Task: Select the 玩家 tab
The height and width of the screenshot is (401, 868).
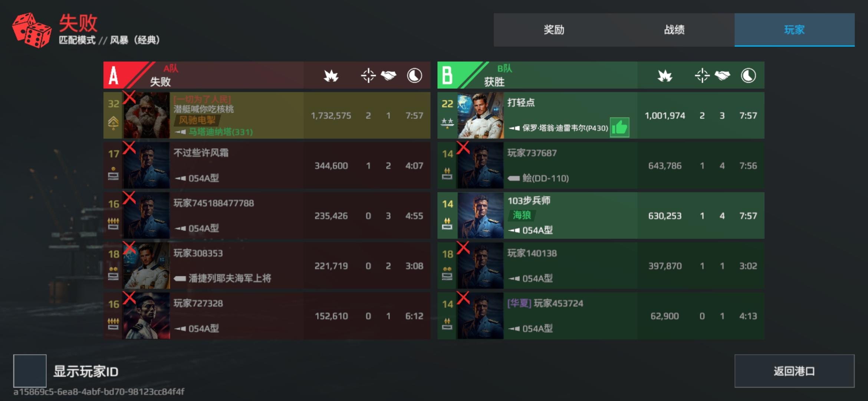Action: point(795,30)
